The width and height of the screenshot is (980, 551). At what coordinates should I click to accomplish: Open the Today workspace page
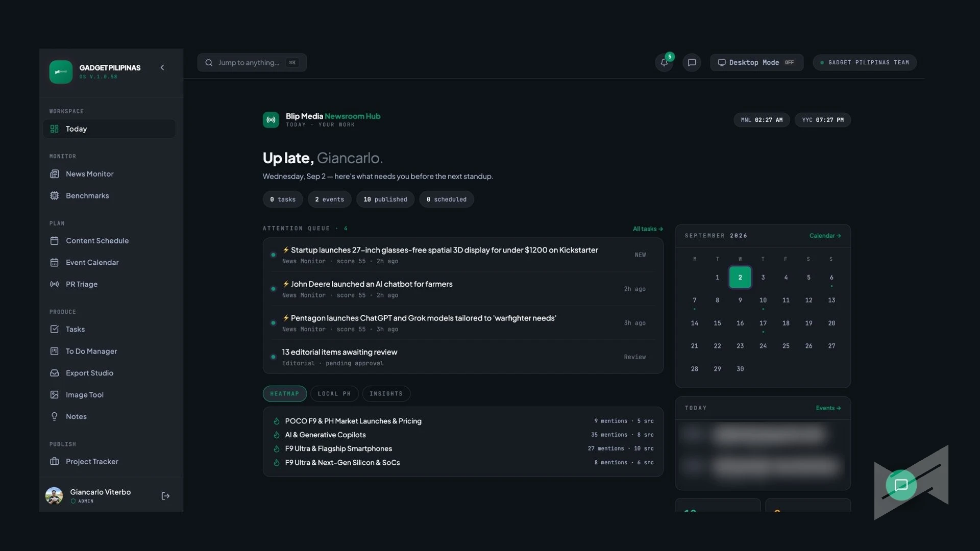[109, 129]
